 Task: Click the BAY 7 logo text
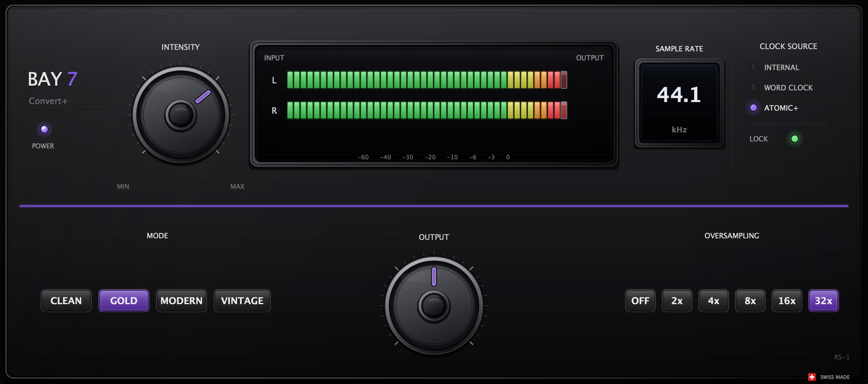[53, 79]
